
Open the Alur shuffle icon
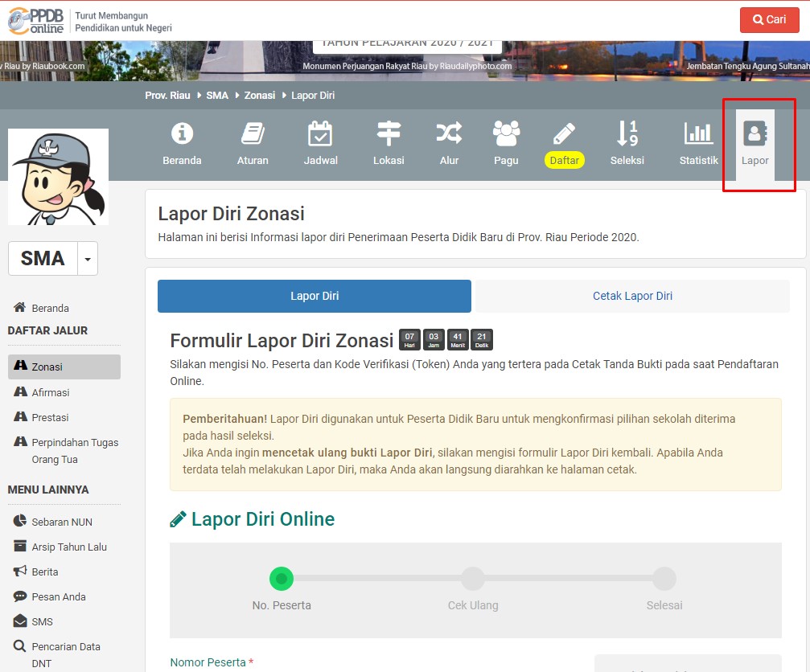[x=449, y=133]
